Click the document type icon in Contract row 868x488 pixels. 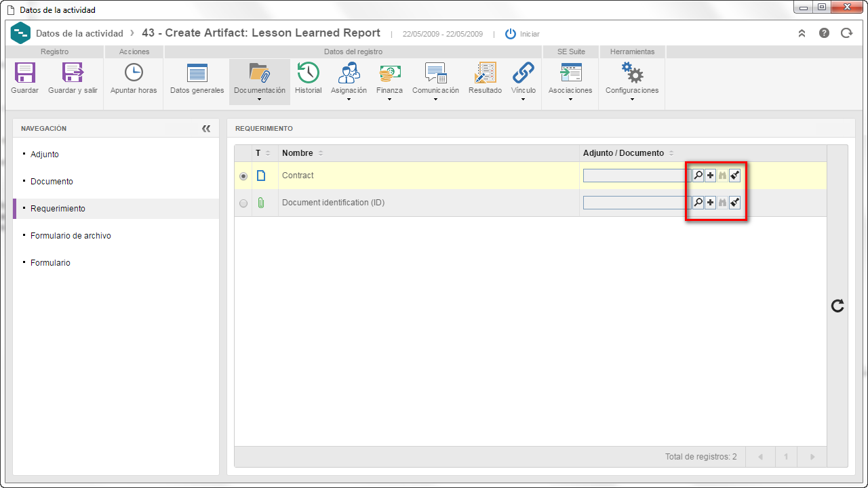tap(261, 176)
